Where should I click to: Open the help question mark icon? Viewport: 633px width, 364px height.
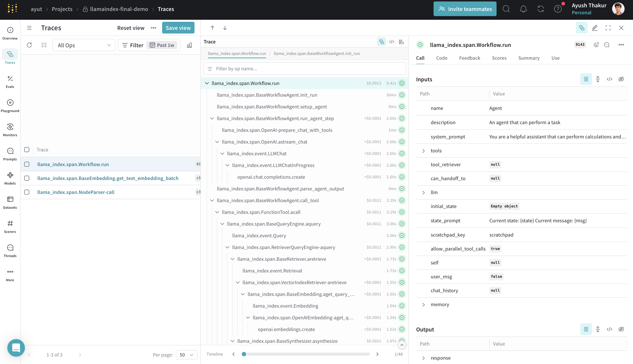558,9
